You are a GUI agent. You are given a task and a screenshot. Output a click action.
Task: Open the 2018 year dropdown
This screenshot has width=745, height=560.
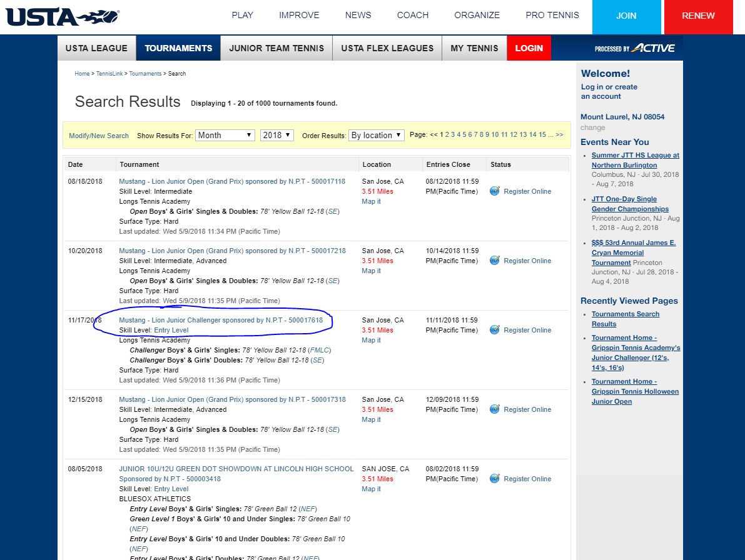click(277, 135)
